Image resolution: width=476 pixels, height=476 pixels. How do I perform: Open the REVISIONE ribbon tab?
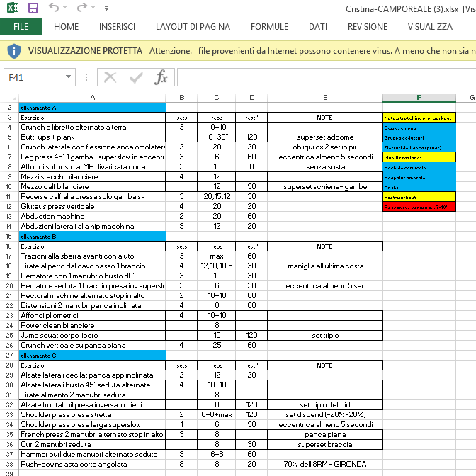(x=368, y=27)
